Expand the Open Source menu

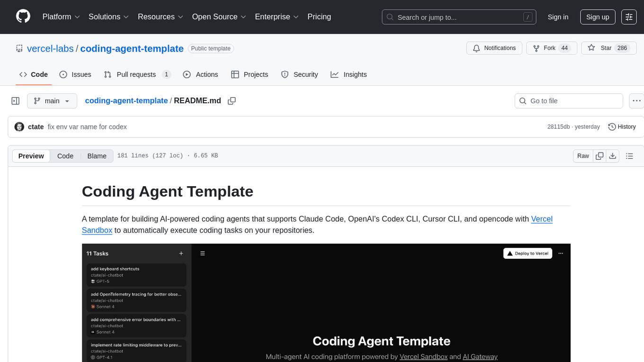click(x=219, y=17)
